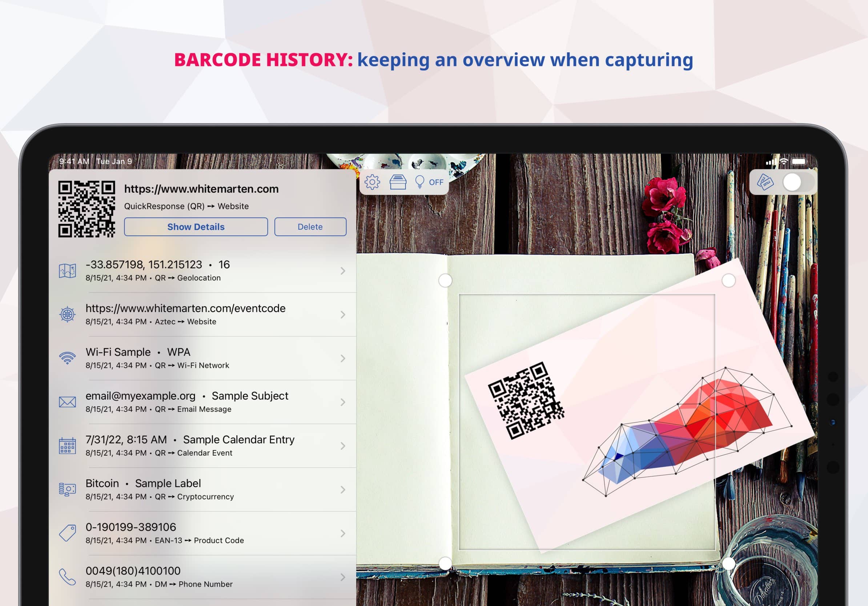
Task: Click the Bitcoin cryptocurrency icon
Action: 67,490
